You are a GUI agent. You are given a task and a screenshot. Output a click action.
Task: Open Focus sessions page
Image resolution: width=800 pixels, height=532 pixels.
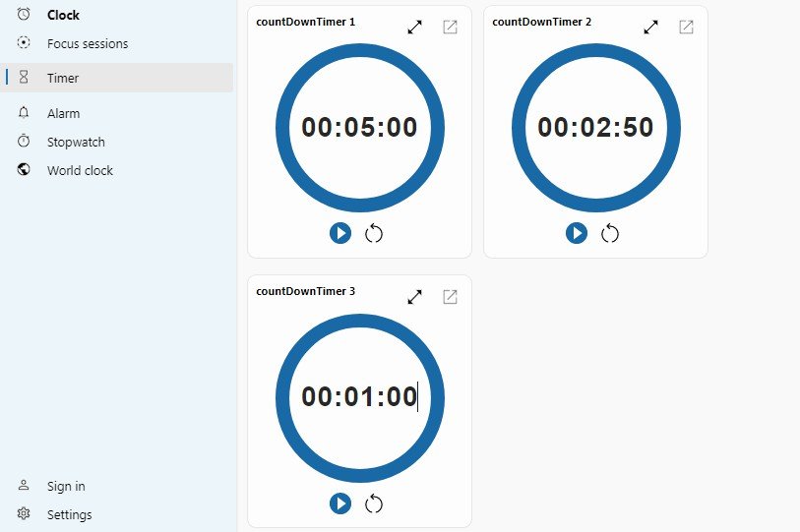(x=88, y=44)
